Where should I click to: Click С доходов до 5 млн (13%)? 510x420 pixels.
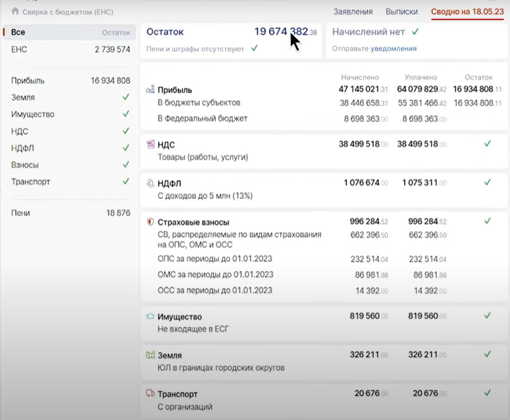click(x=205, y=196)
